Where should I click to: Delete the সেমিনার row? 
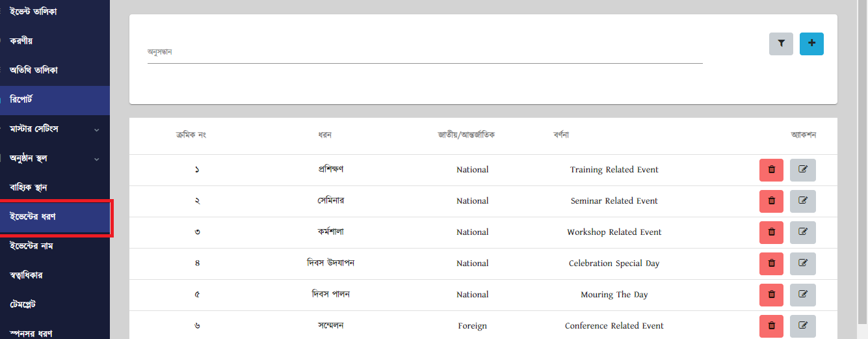[x=771, y=201]
